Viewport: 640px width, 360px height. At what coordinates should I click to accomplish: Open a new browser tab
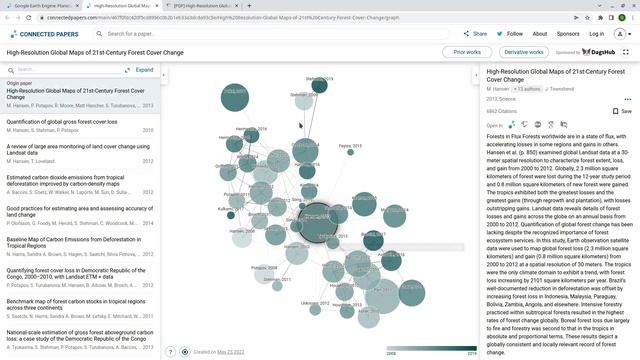tap(249, 6)
